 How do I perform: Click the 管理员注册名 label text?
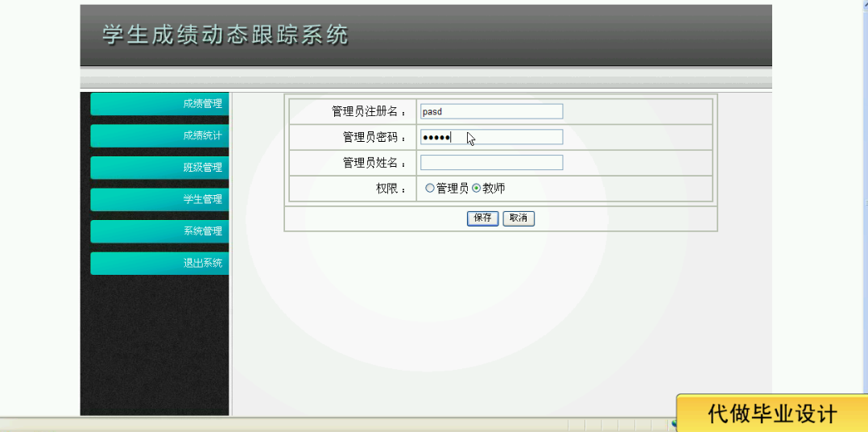coord(369,111)
